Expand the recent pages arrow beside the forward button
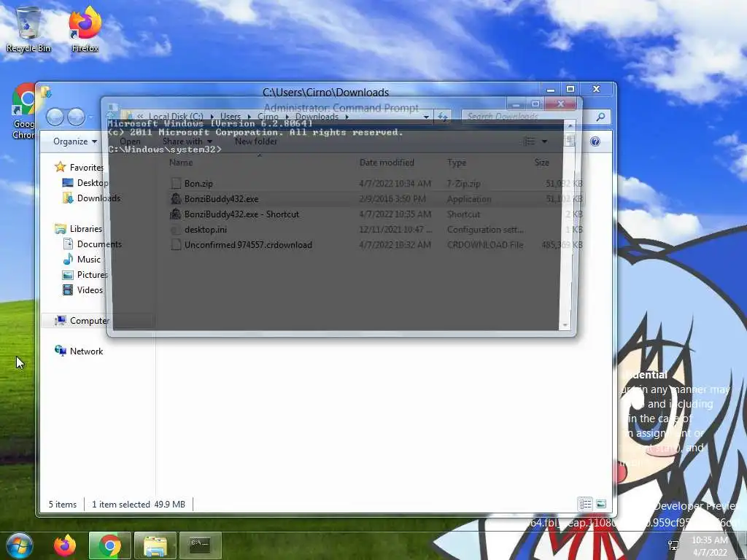The height and width of the screenshot is (560, 747). pos(91,117)
